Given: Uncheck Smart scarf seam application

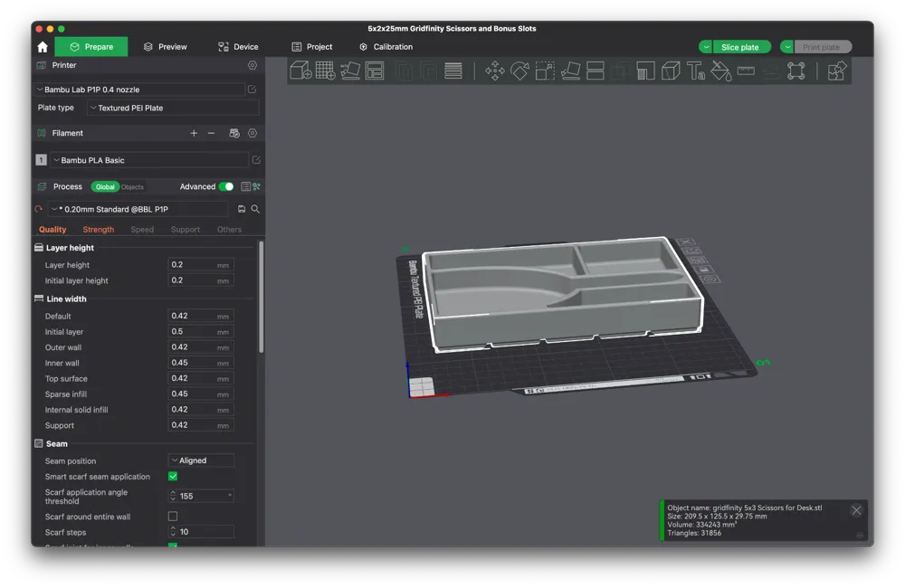Looking at the screenshot, I should click(x=173, y=476).
